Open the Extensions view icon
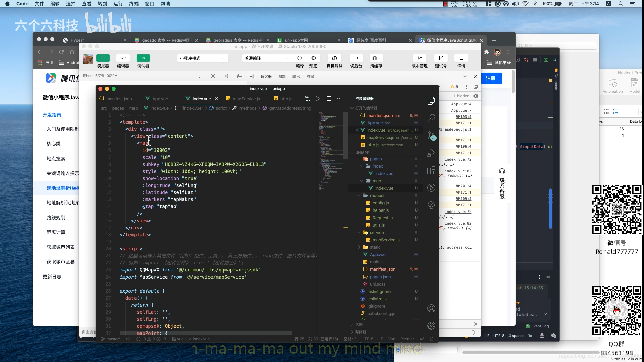Viewport: 644px width, 362px height. click(431, 171)
